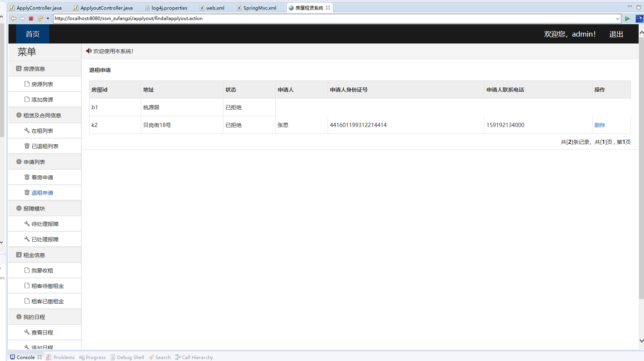Image resolution: width=644 pixels, height=361 pixels.
Task: Refresh the page using the reload icon
Action: 40,18
